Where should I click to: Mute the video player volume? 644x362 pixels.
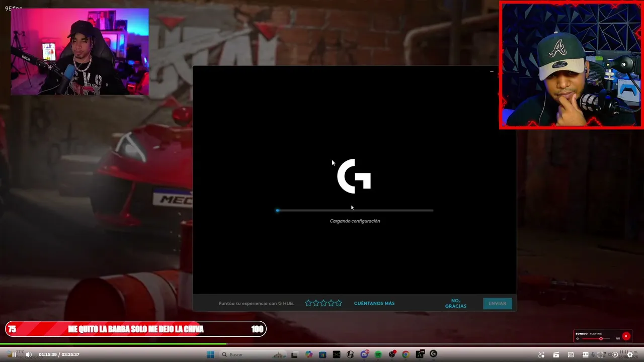(x=29, y=354)
